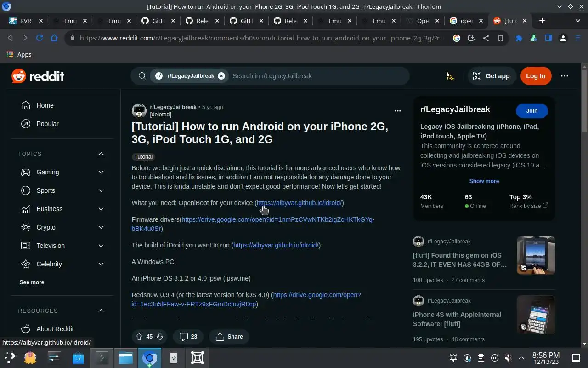The image size is (588, 368).
Task: Open the browser profile menu
Action: coord(563,38)
